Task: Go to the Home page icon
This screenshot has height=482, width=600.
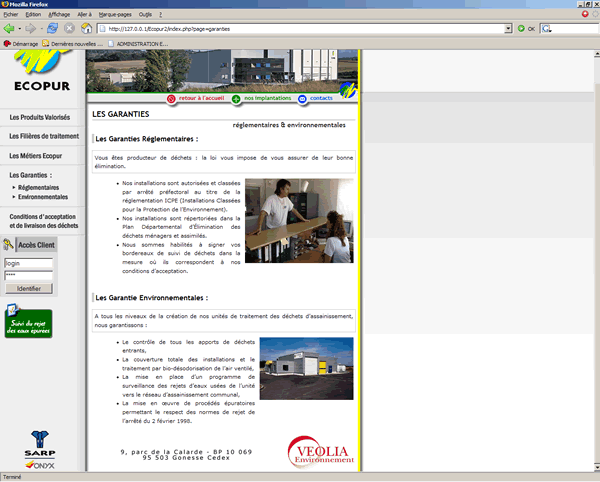Action: 86,28
